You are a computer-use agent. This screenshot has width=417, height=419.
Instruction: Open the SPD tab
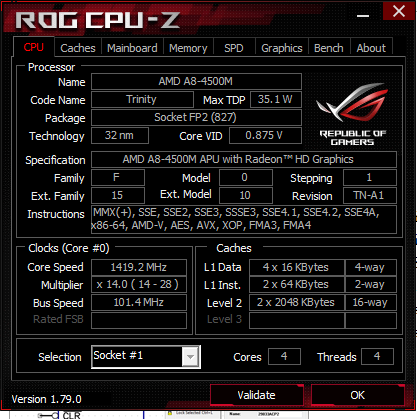coord(234,48)
